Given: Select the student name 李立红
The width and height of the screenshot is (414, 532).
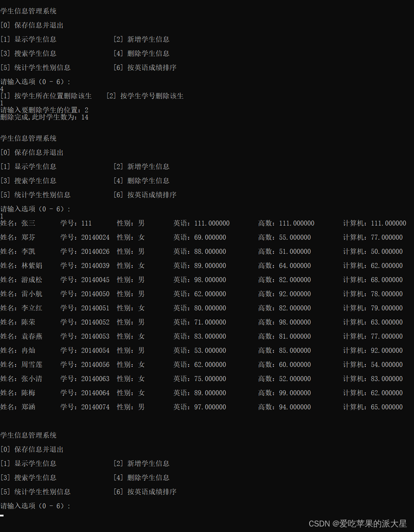Looking at the screenshot, I should click(32, 308).
